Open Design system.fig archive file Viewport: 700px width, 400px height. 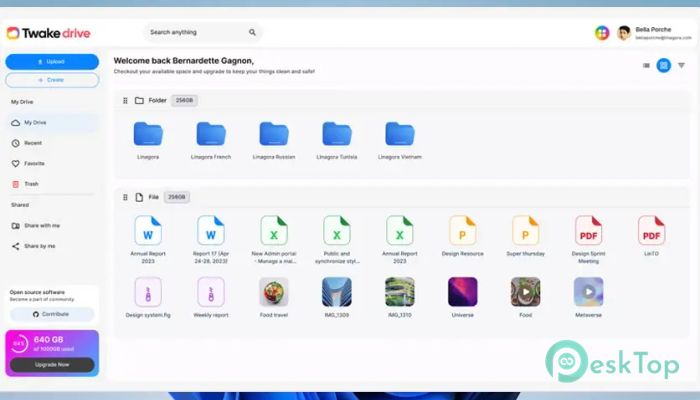148,292
